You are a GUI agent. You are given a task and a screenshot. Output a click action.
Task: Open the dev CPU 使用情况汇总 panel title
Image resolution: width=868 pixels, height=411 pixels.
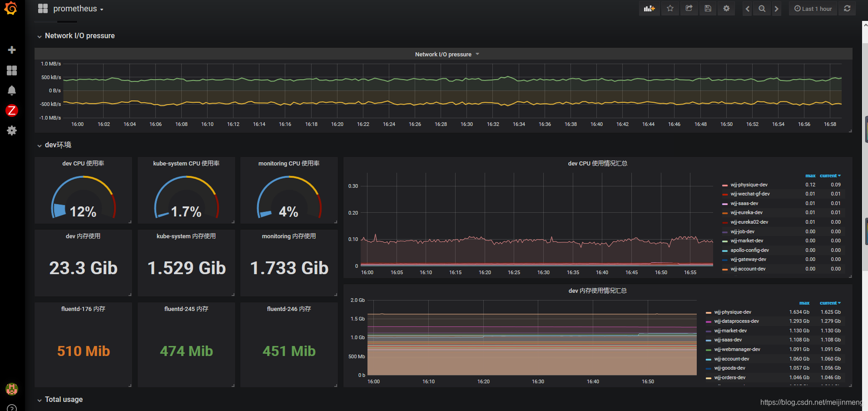tap(598, 163)
